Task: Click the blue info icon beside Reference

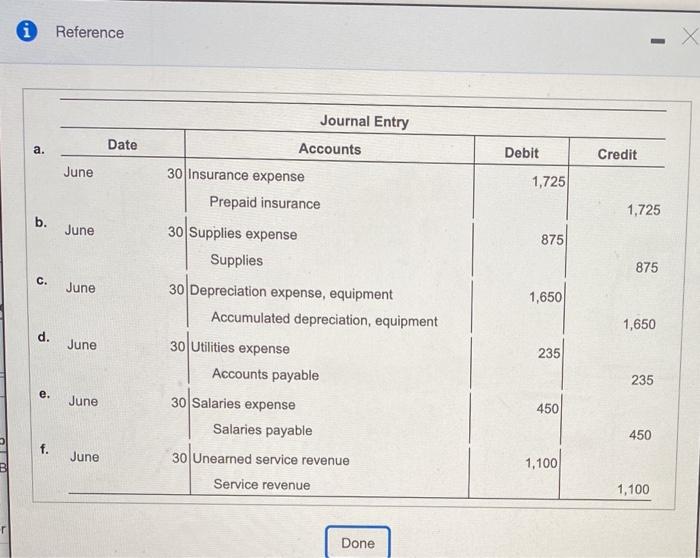Action: [x=27, y=31]
